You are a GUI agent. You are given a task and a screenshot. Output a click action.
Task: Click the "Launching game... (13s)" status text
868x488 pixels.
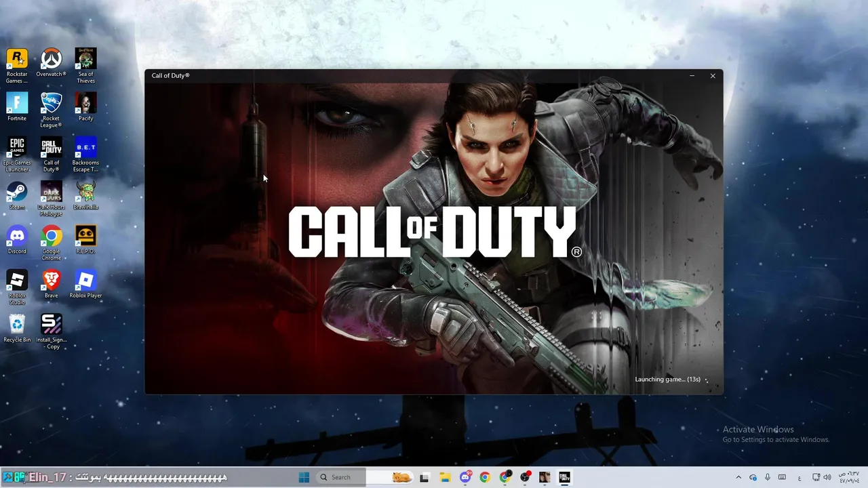click(x=667, y=380)
